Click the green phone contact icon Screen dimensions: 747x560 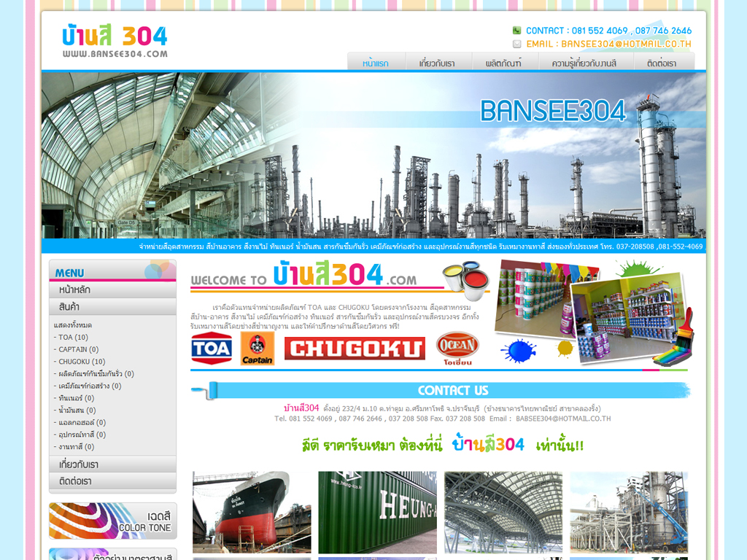516,31
